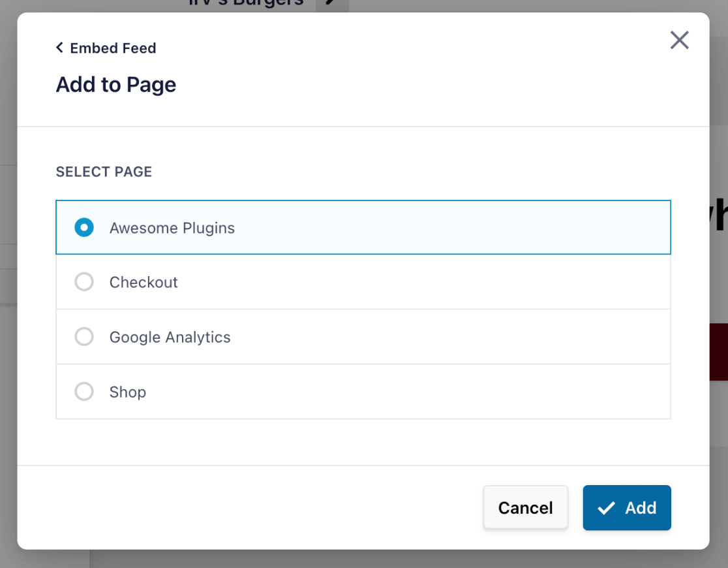The height and width of the screenshot is (568, 728).
Task: Click the Cancel button
Action: (526, 507)
